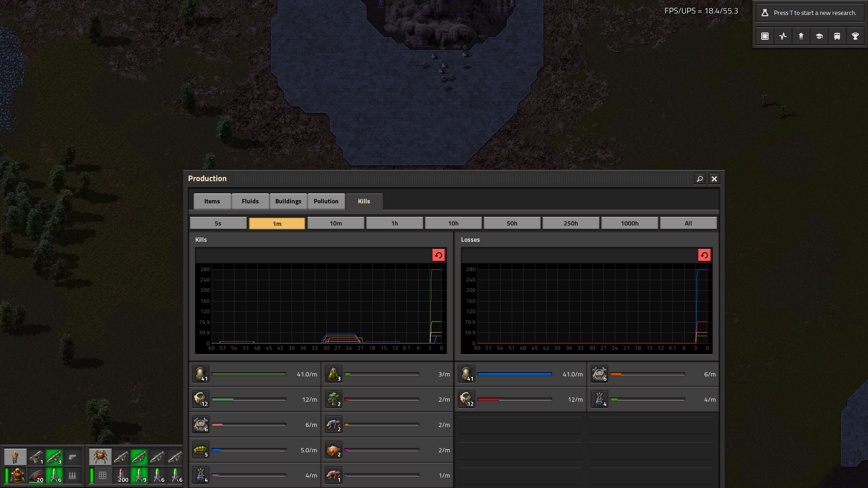Viewport: 868px width, 488px height.
Task: Open the Buildings tab
Action: tap(288, 202)
